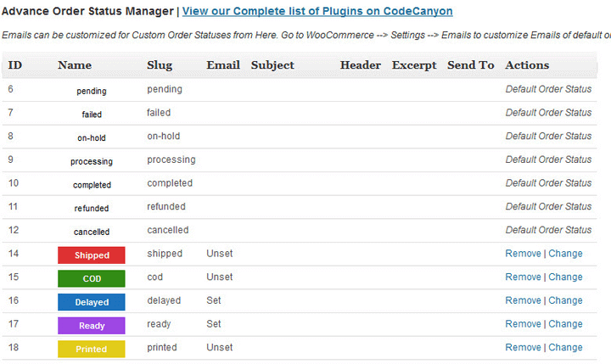Select the purple Ready status badge

click(x=92, y=326)
